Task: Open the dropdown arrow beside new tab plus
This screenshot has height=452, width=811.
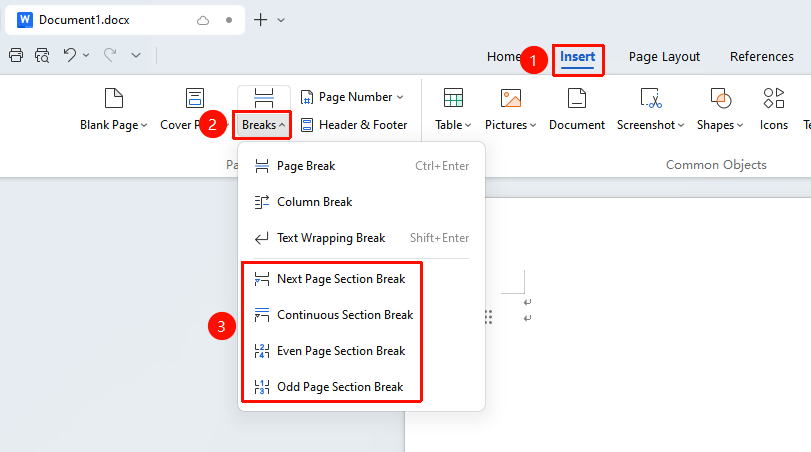Action: [x=281, y=20]
